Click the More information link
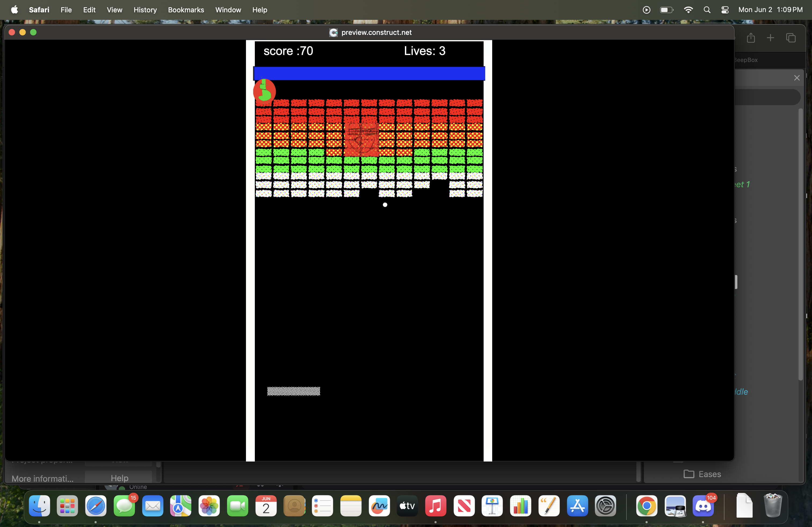 [x=43, y=479]
